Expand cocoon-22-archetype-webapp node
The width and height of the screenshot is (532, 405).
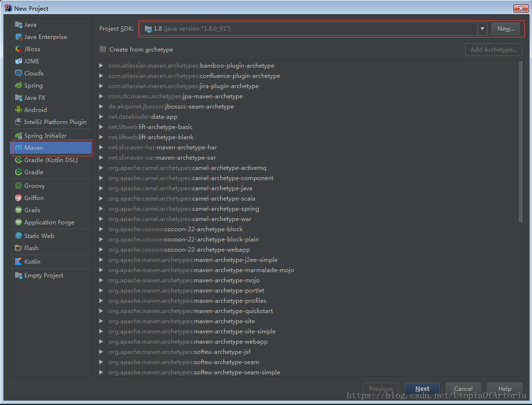pyautogui.click(x=101, y=249)
